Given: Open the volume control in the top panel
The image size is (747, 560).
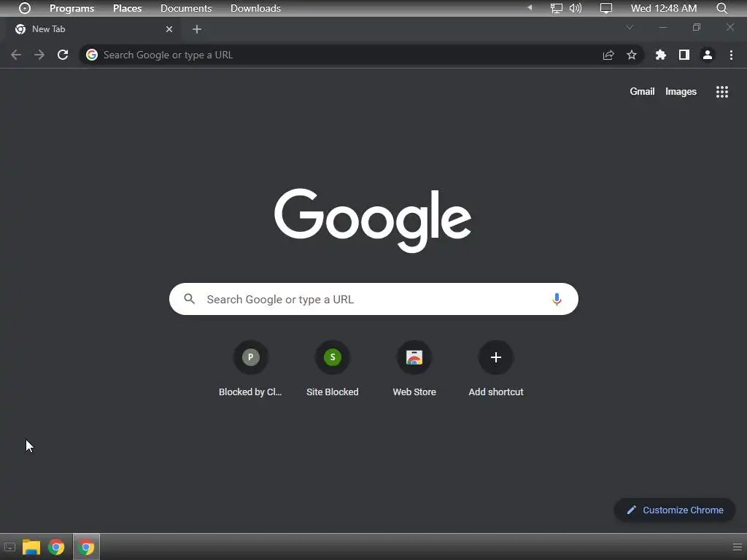Looking at the screenshot, I should [576, 8].
